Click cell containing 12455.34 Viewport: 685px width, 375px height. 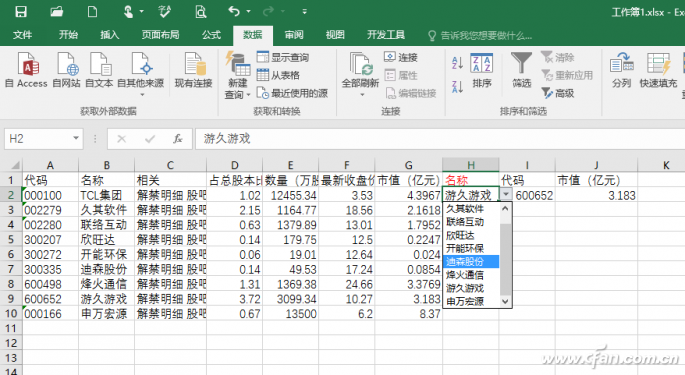coord(291,195)
